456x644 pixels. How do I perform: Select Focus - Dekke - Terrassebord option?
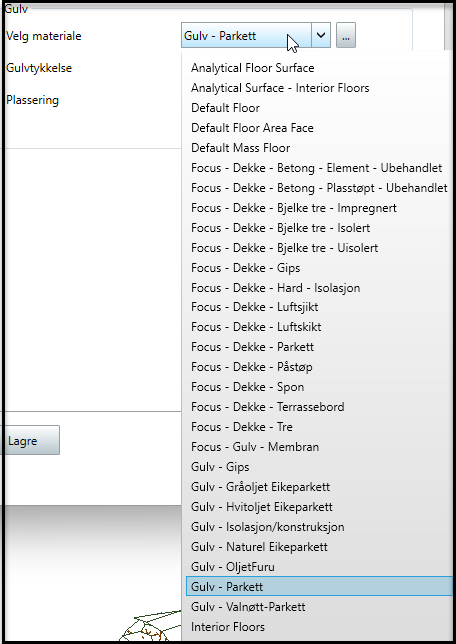[318, 407]
